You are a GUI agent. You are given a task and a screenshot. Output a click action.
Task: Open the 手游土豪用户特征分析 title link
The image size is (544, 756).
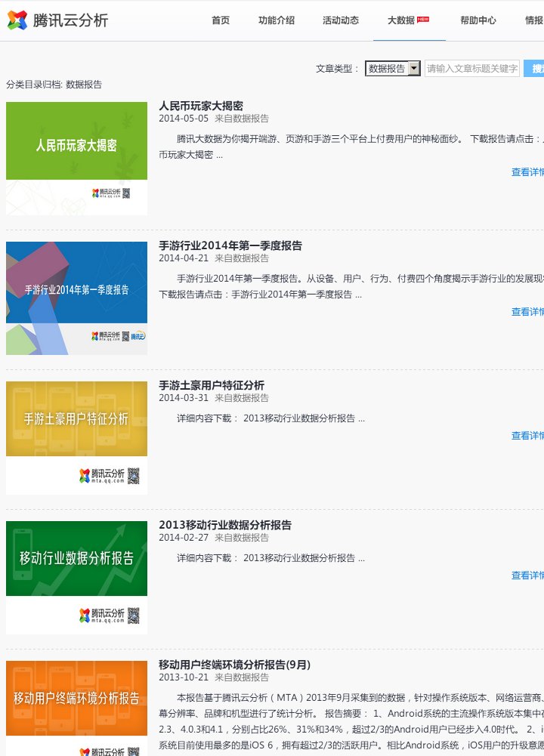coord(212,385)
